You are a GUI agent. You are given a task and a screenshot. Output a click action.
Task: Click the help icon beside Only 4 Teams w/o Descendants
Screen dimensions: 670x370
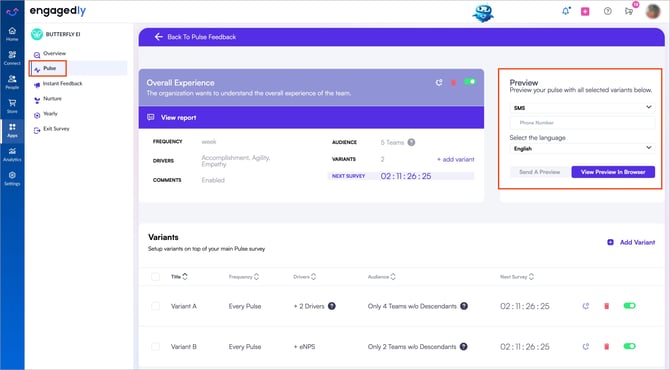tap(464, 306)
